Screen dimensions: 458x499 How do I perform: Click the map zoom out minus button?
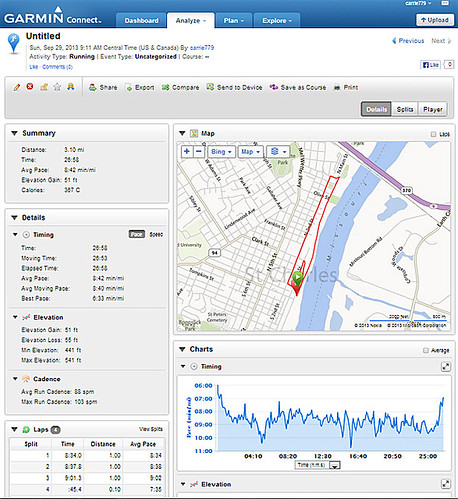click(x=198, y=152)
